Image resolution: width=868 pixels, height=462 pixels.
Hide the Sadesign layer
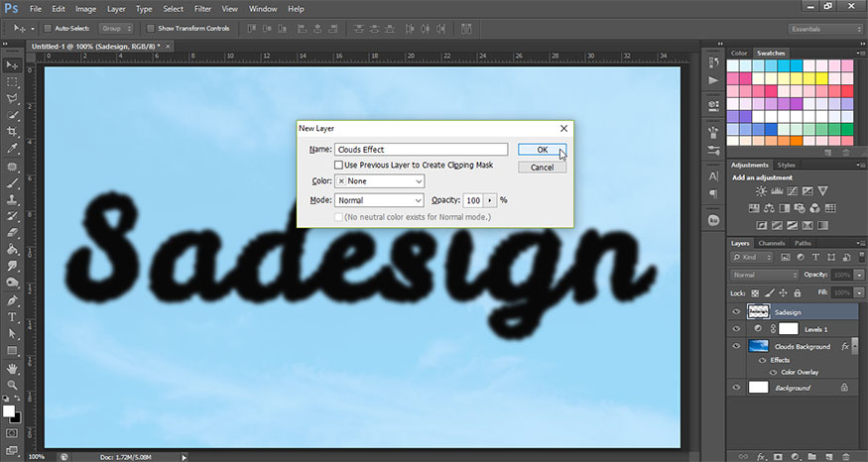736,310
